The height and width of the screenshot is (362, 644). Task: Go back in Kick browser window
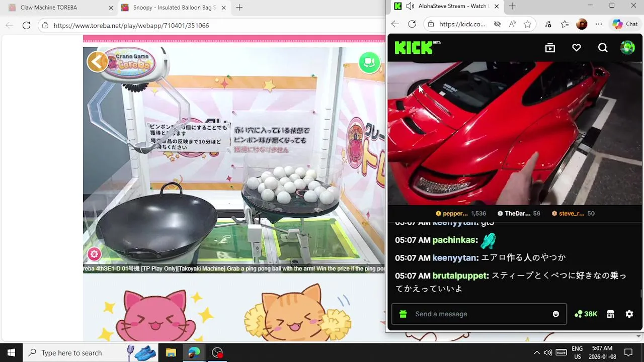point(395,24)
